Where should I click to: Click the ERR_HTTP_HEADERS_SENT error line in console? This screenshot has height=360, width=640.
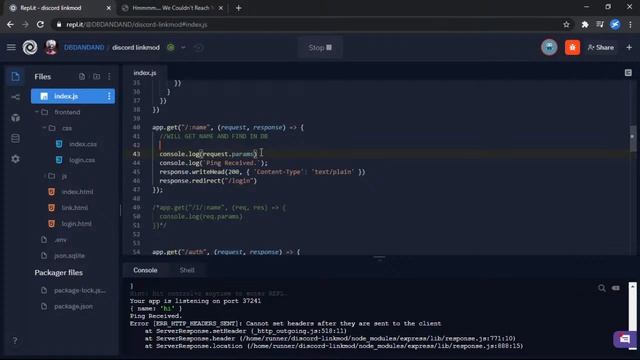pyautogui.click(x=285, y=323)
